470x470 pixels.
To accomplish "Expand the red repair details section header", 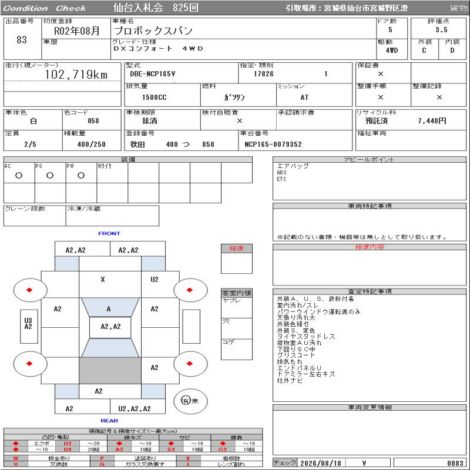I will point(369,247).
